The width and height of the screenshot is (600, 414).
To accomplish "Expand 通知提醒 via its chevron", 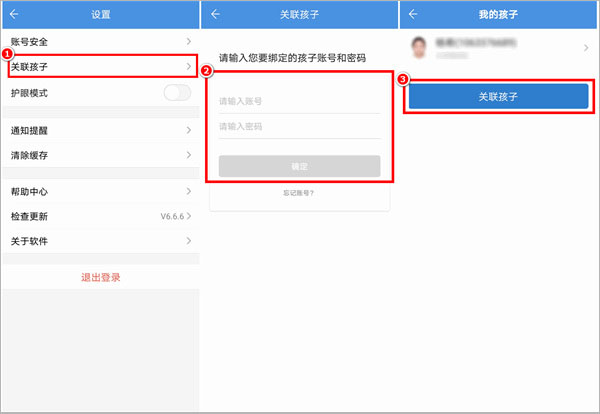I will (x=188, y=130).
